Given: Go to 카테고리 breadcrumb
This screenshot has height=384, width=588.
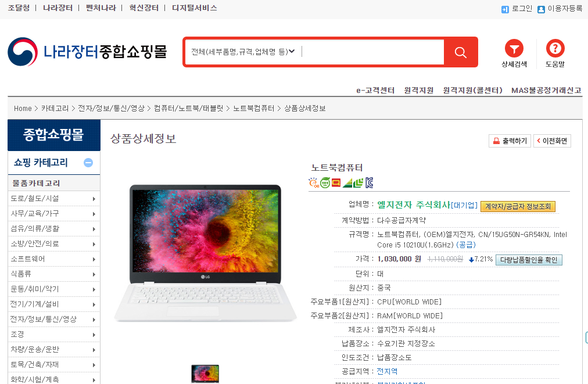Looking at the screenshot, I should pyautogui.click(x=55, y=109).
